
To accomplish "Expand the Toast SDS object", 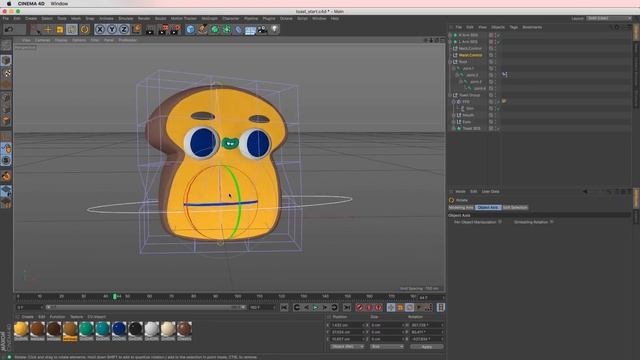I will click(x=453, y=129).
